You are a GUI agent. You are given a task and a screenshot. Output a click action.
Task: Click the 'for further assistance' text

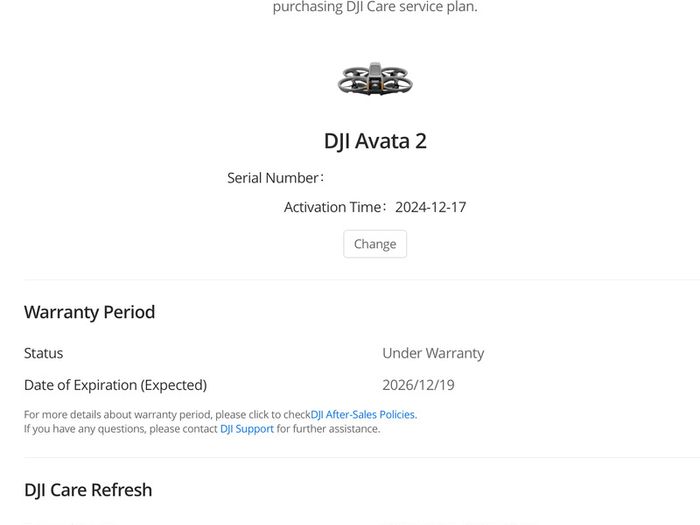(x=328, y=429)
